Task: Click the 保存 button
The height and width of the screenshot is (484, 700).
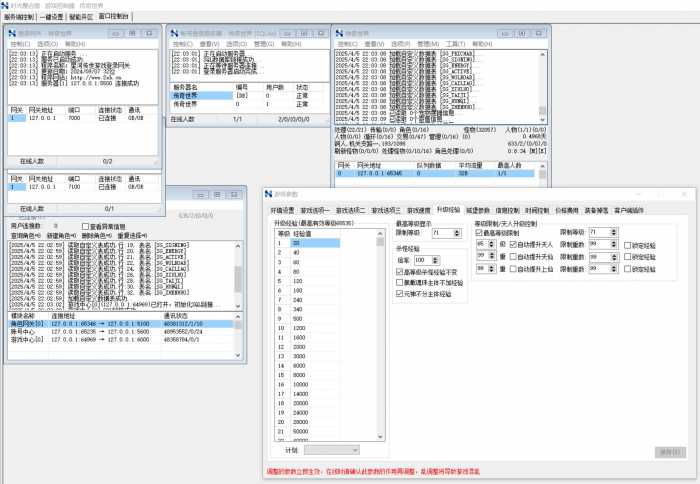Action: (668, 452)
